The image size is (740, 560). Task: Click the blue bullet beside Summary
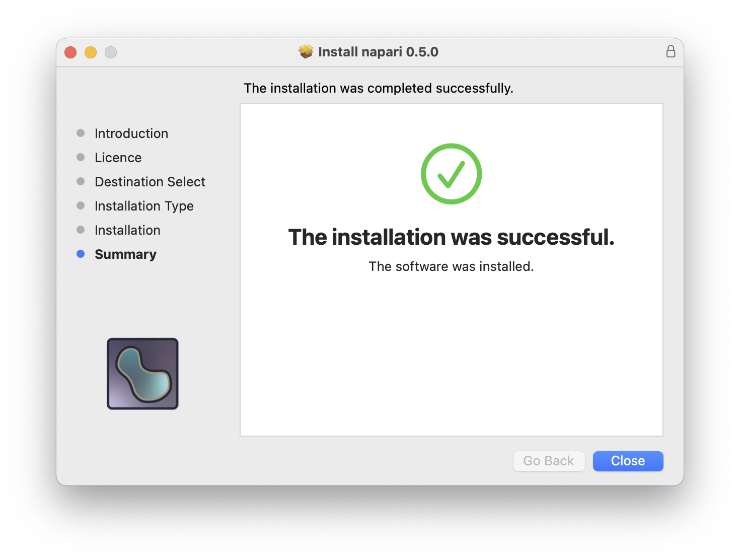[81, 254]
